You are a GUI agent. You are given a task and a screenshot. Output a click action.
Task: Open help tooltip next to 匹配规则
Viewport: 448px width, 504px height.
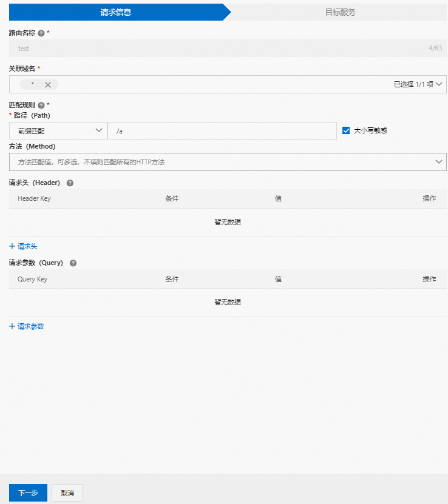[x=41, y=105]
